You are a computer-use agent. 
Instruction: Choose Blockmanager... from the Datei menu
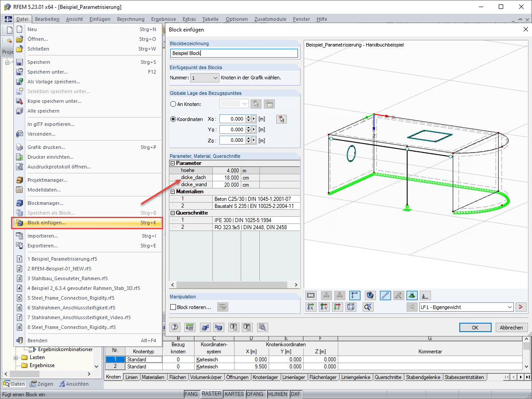point(88,203)
